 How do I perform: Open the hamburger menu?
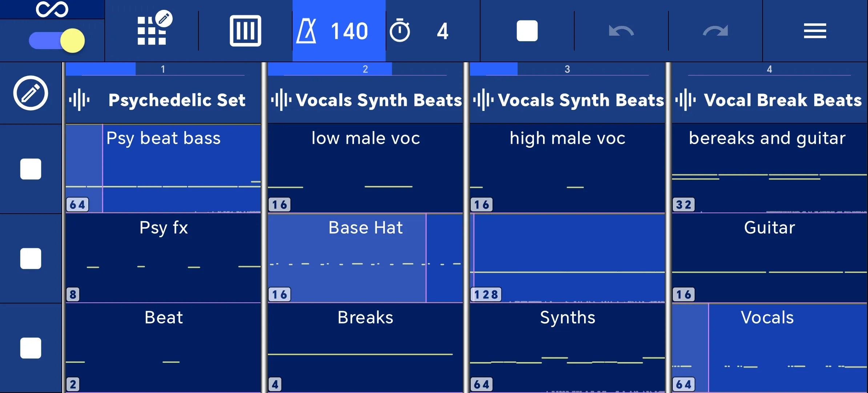tap(815, 31)
